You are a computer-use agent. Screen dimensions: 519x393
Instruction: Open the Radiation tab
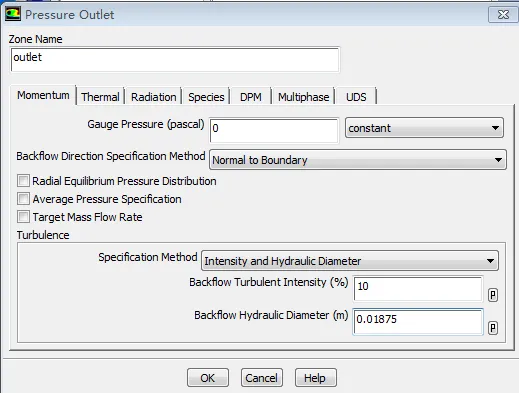(x=154, y=97)
